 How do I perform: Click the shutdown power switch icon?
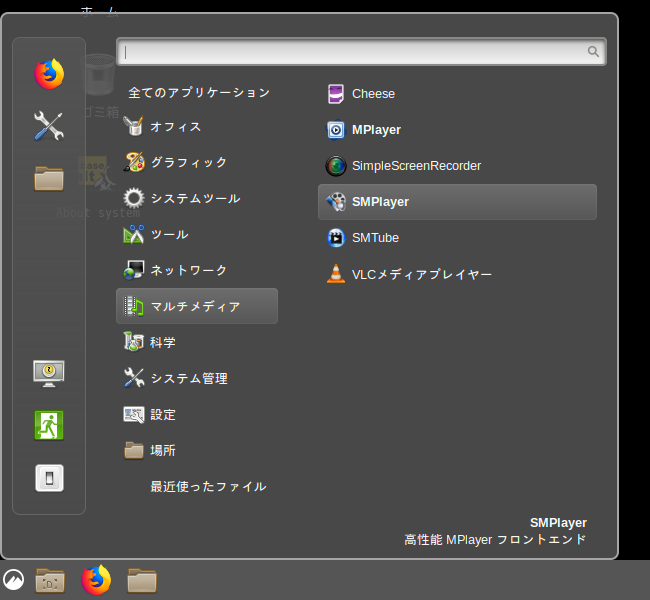tap(49, 478)
